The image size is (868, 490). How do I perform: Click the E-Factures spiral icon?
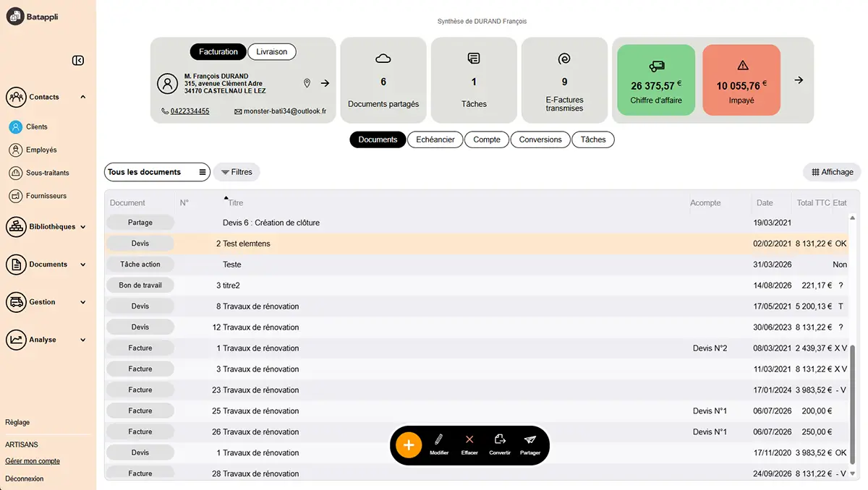pyautogui.click(x=564, y=59)
